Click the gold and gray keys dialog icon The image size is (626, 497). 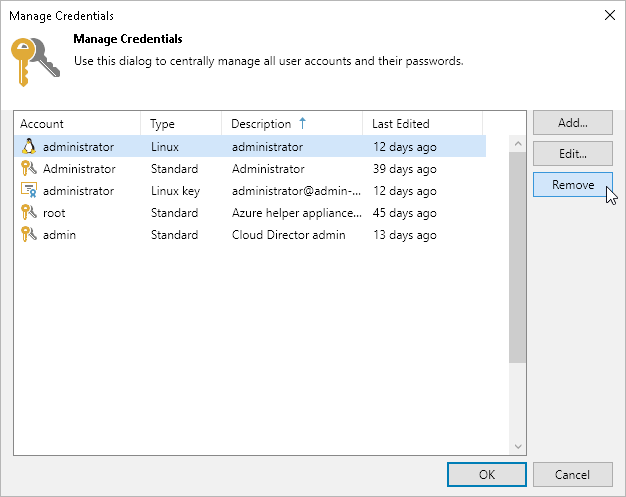[35, 62]
